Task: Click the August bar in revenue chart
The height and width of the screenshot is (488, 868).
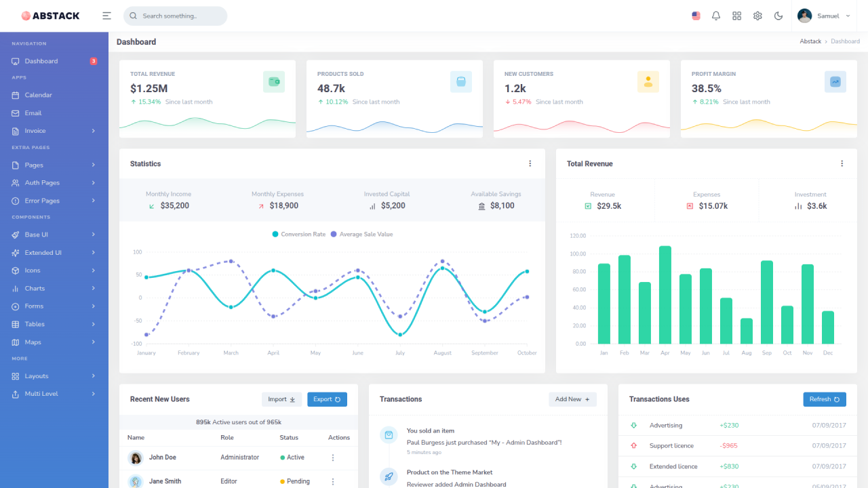Action: point(747,331)
